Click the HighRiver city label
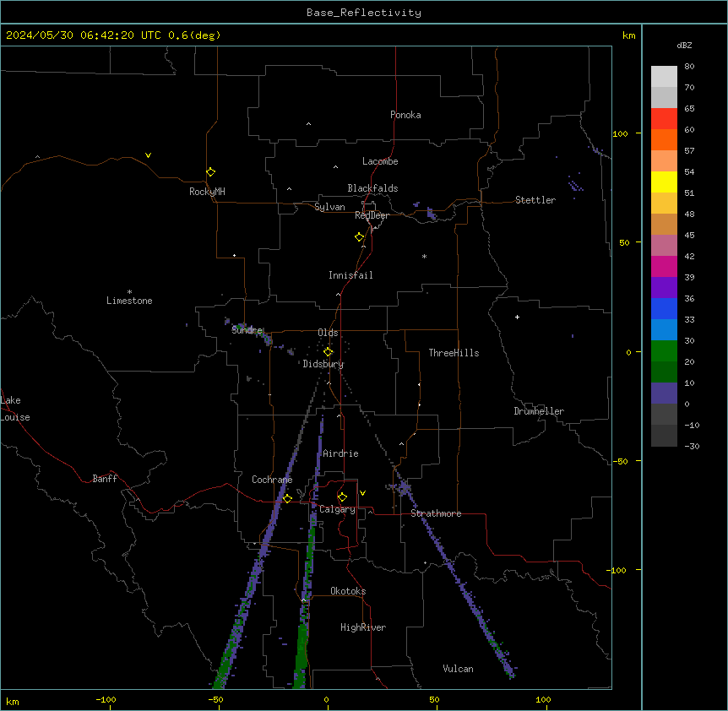Screen dimensions: 728x711 click(x=363, y=627)
